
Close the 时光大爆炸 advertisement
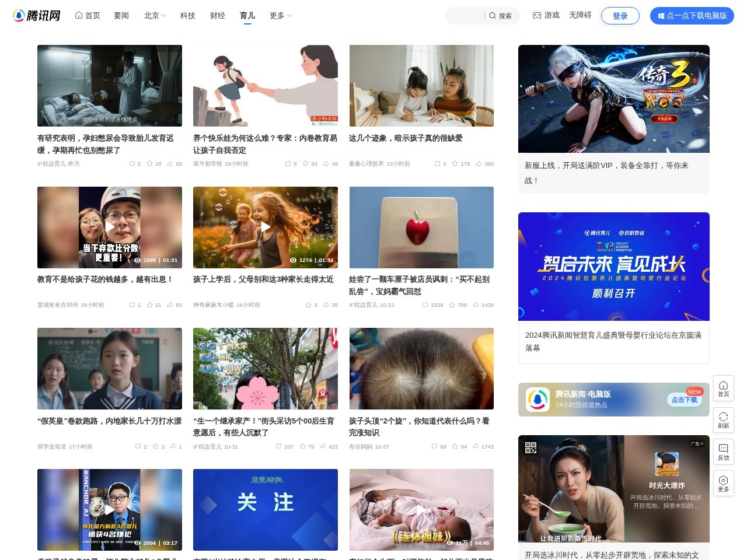[x=702, y=444]
